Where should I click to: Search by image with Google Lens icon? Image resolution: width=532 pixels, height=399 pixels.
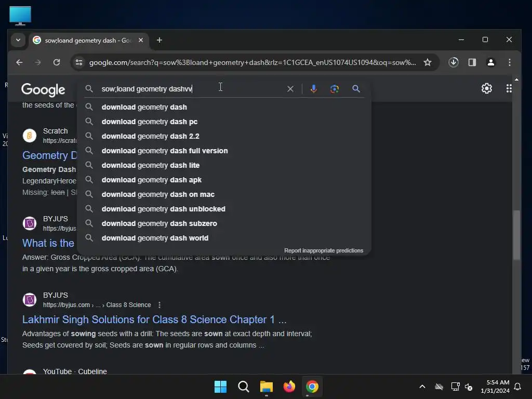point(334,89)
